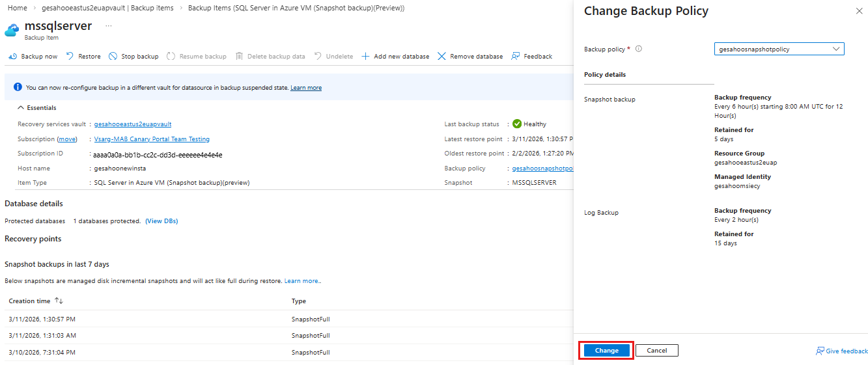Screen dimensions: 868x365
Task: Click the Type column header
Action: [x=299, y=301]
